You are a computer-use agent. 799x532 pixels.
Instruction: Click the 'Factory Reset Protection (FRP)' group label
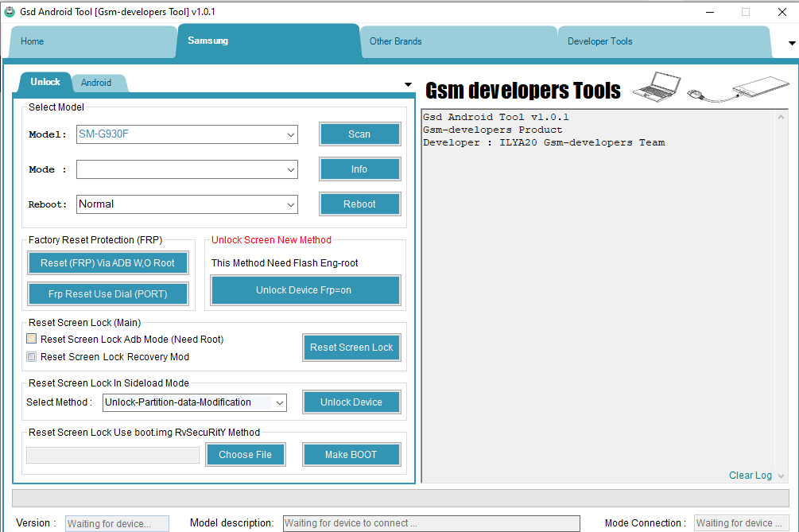point(95,240)
